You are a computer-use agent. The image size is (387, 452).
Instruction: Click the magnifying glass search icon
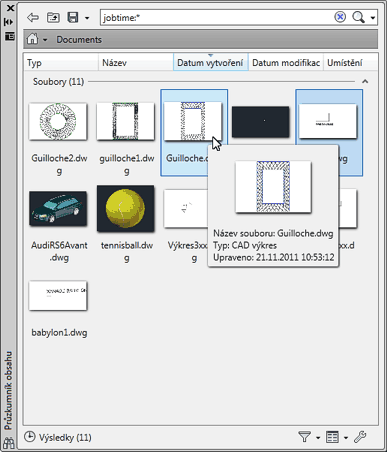pyautogui.click(x=358, y=17)
